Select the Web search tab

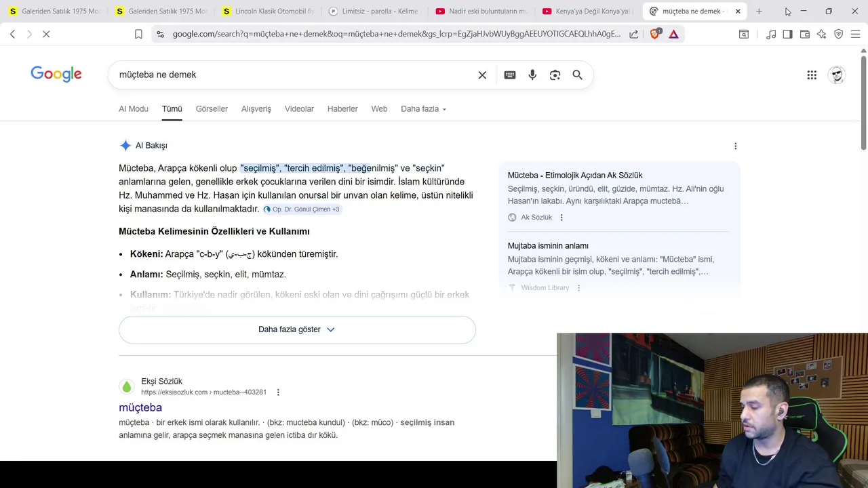tap(379, 109)
